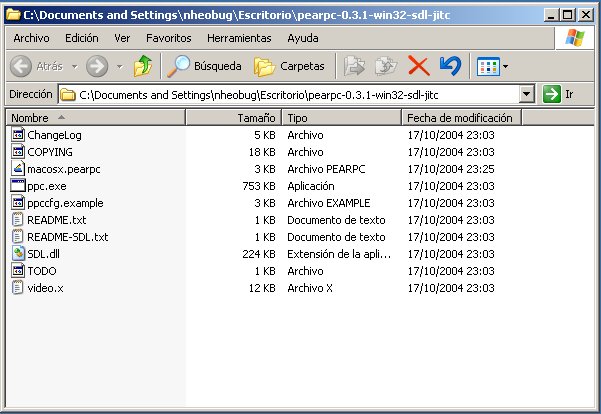This screenshot has height=414, width=601.
Task: Click the Aplicación type text
Action: coord(311,186)
